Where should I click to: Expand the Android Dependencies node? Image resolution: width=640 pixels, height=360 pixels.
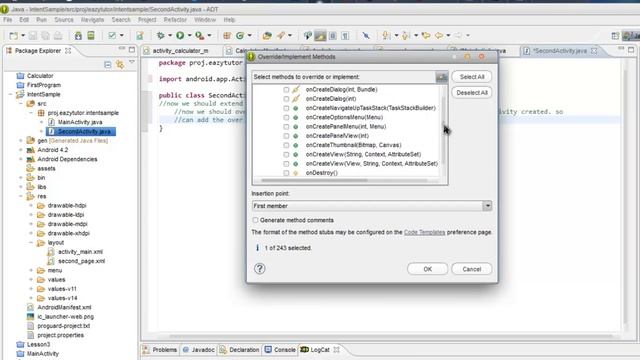21,159
